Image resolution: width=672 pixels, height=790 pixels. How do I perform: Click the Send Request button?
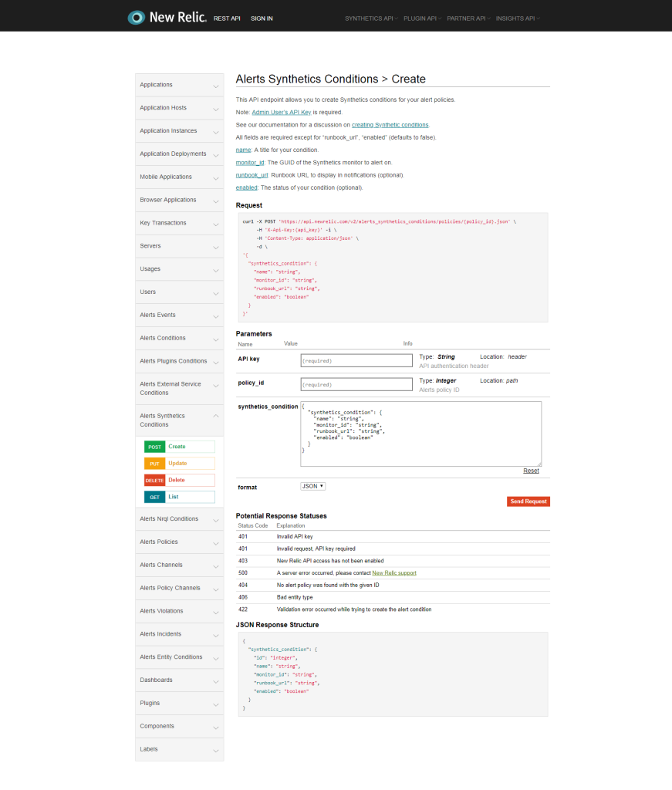point(528,501)
